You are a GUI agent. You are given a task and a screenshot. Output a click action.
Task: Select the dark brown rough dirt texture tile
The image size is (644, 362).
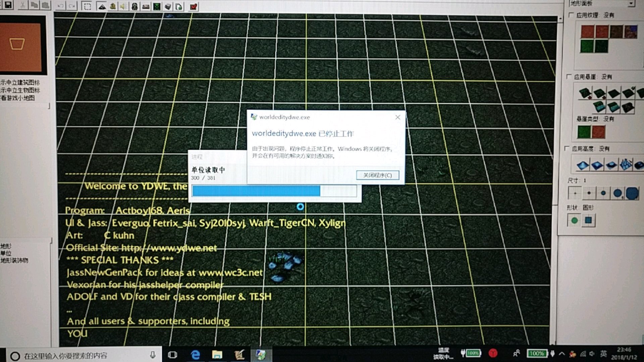[616, 32]
